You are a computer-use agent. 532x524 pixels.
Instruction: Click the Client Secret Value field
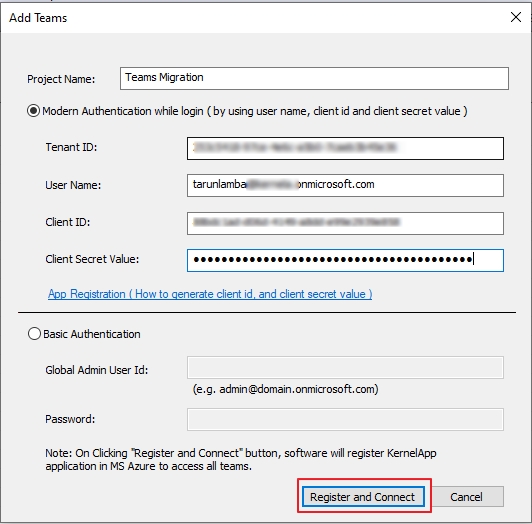click(x=345, y=260)
